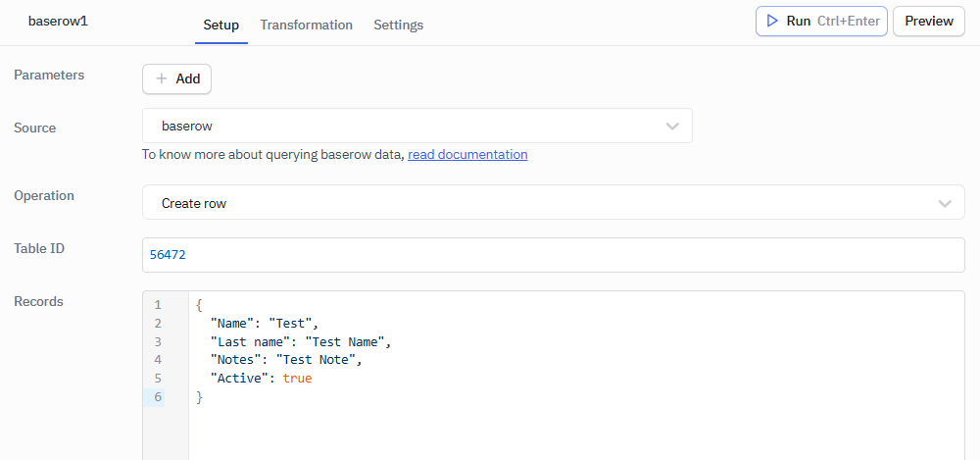Switch to the Transformation tab

(306, 25)
